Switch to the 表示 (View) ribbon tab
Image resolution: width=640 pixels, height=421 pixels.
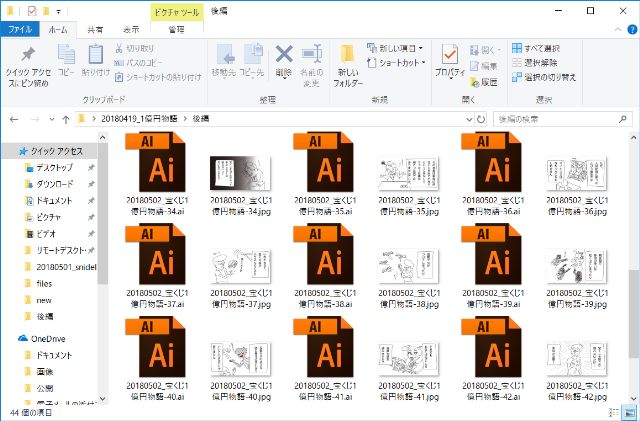pos(130,30)
